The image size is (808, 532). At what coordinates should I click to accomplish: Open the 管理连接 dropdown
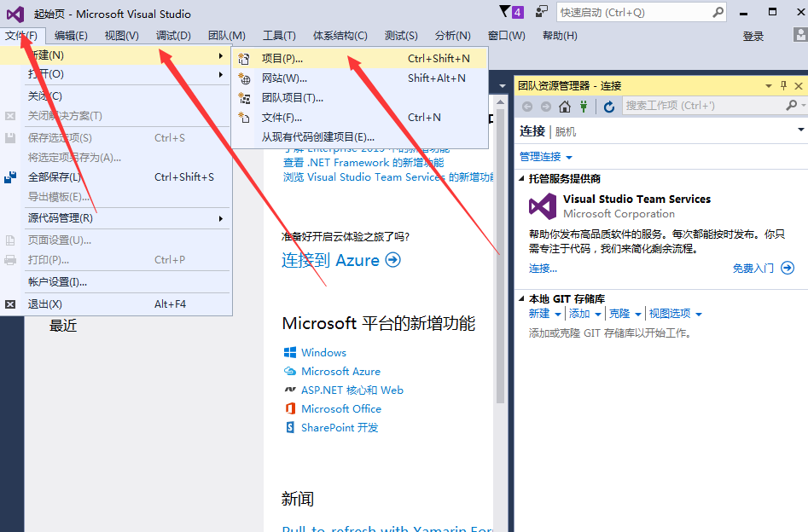[569, 157]
